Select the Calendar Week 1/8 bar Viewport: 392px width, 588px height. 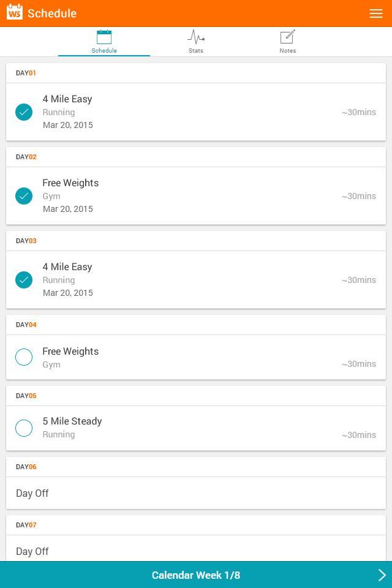(196, 575)
